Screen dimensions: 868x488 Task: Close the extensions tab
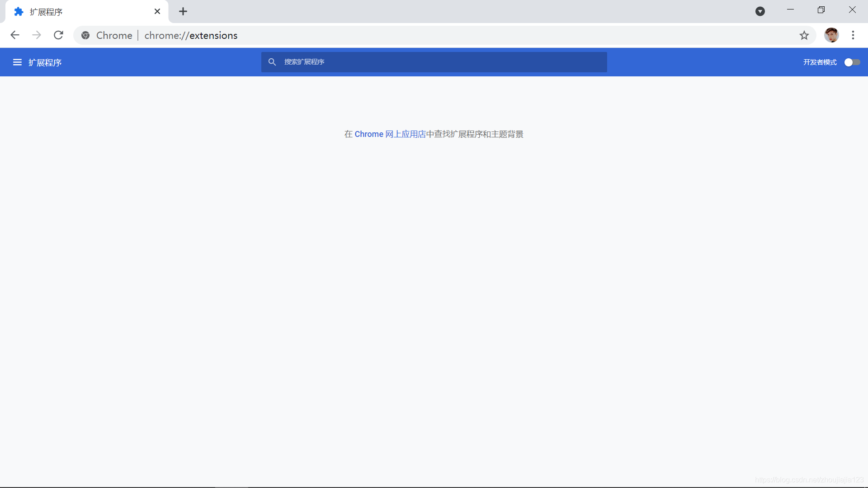click(157, 12)
